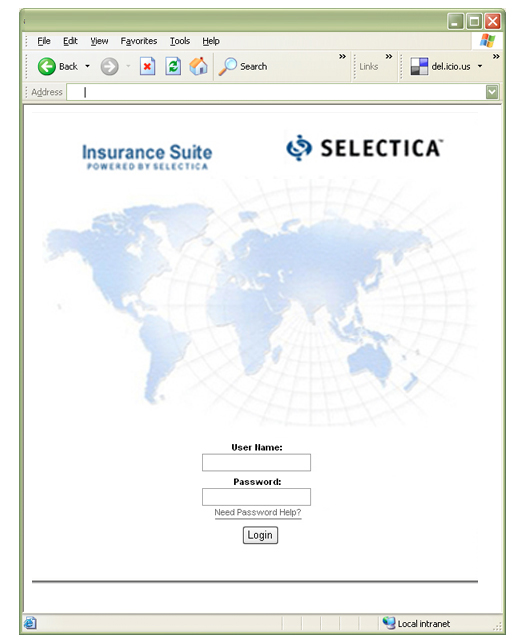Open the Need Password Help link
This screenshot has height=642, width=525.
[x=258, y=513]
